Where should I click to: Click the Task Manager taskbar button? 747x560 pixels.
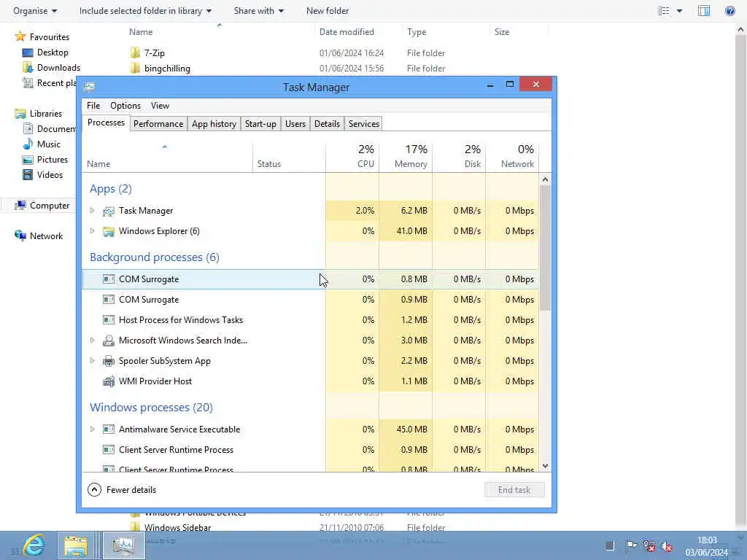123,545
